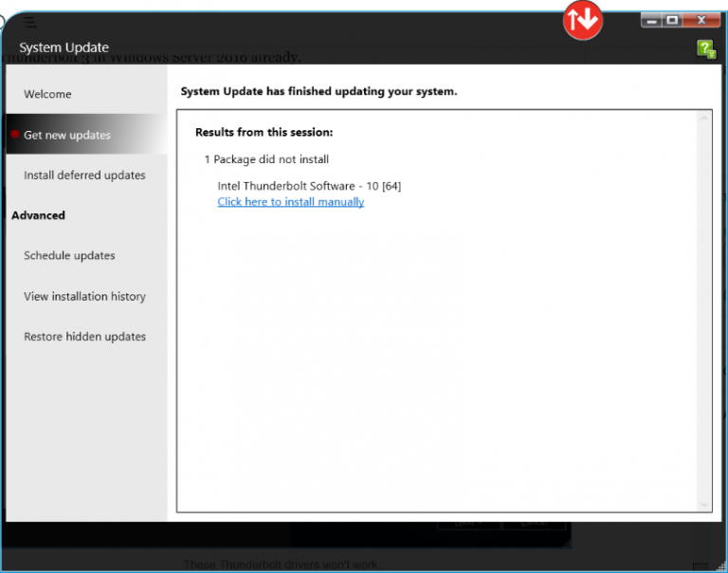
Task: Close the System Update window
Action: (701, 19)
